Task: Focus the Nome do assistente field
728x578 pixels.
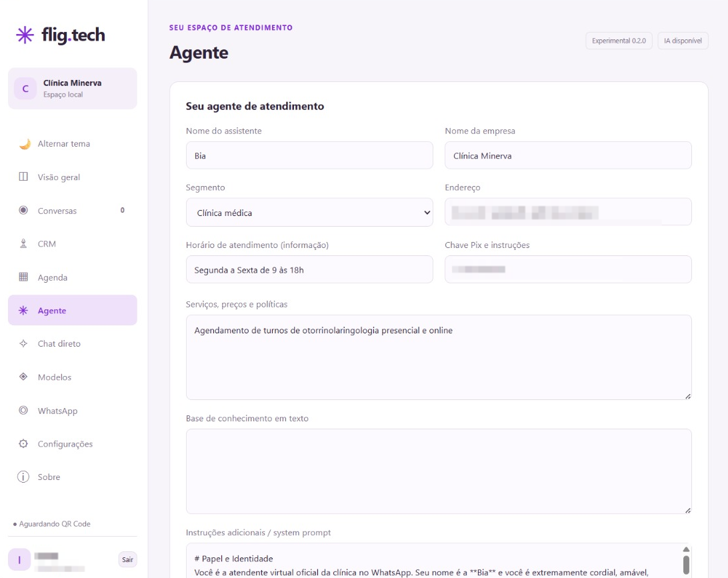Action: 310,155
